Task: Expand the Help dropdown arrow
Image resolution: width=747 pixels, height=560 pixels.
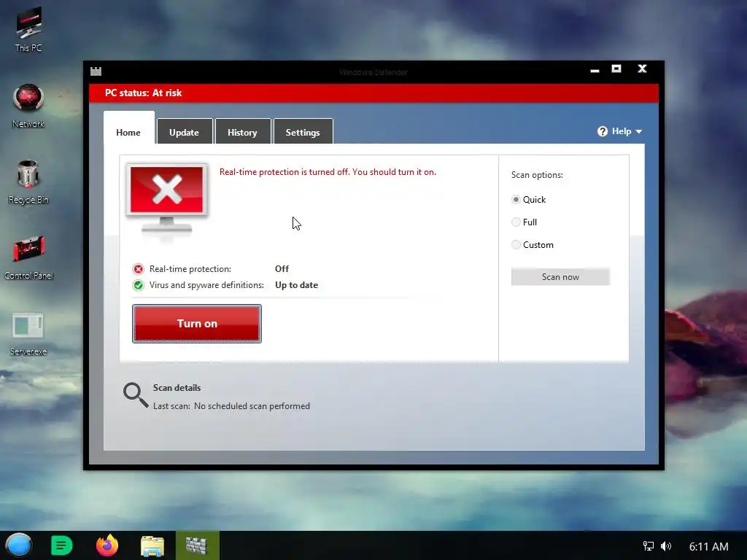Action: point(639,132)
